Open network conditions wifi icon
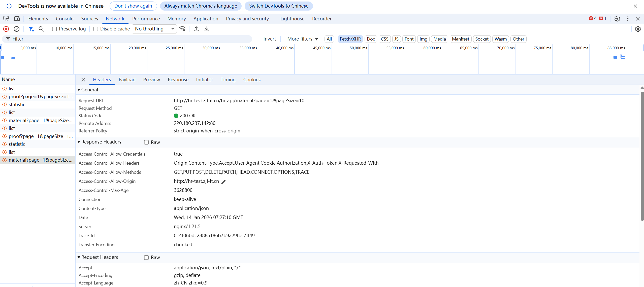Screen dimensions: 644x287 (x=182, y=29)
